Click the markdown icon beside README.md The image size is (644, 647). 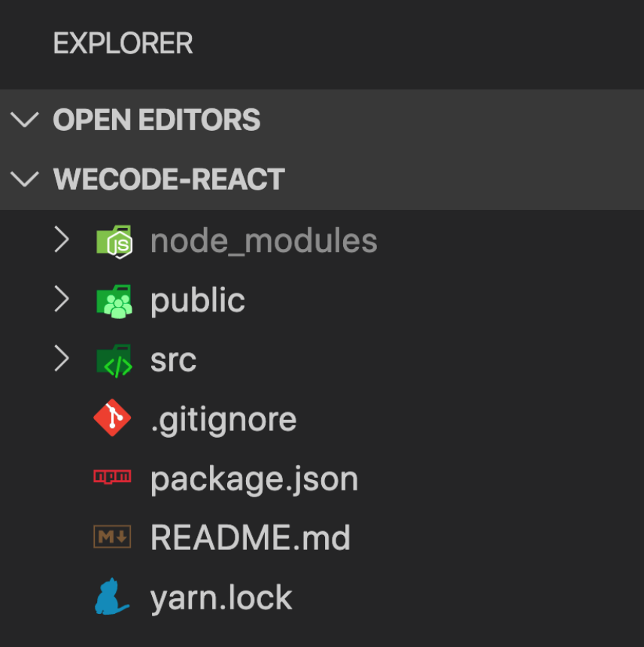[112, 536]
